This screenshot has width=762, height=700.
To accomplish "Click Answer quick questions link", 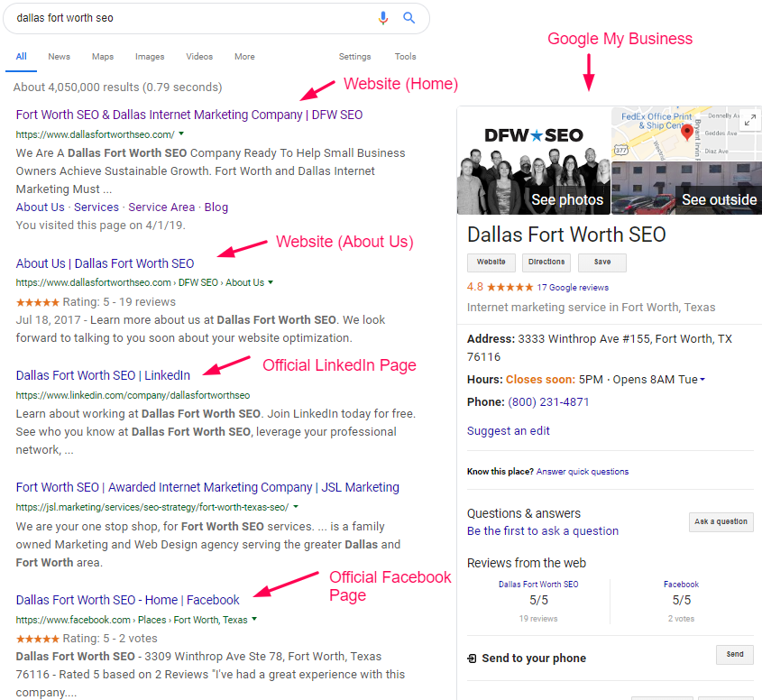I will (583, 472).
